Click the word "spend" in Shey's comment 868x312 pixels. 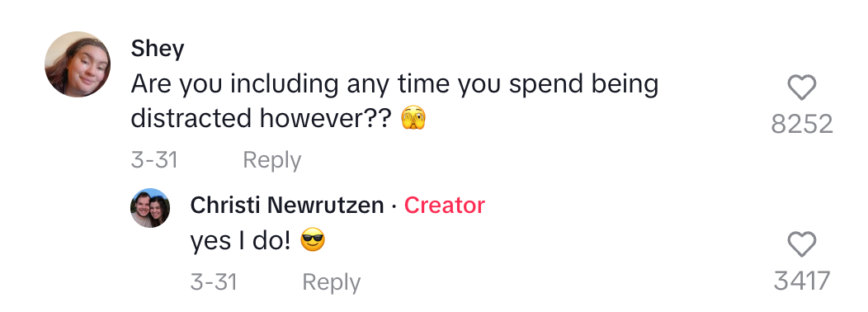click(x=539, y=86)
